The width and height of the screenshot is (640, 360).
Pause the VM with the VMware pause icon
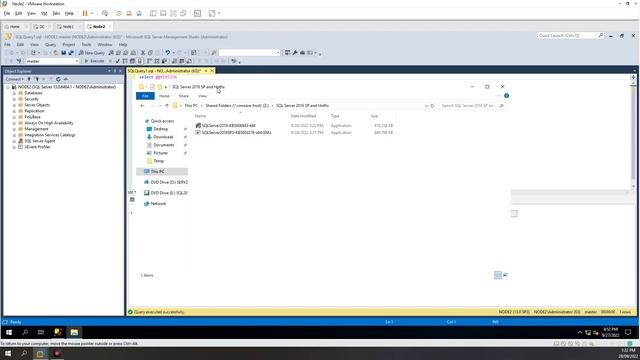pos(85,13)
